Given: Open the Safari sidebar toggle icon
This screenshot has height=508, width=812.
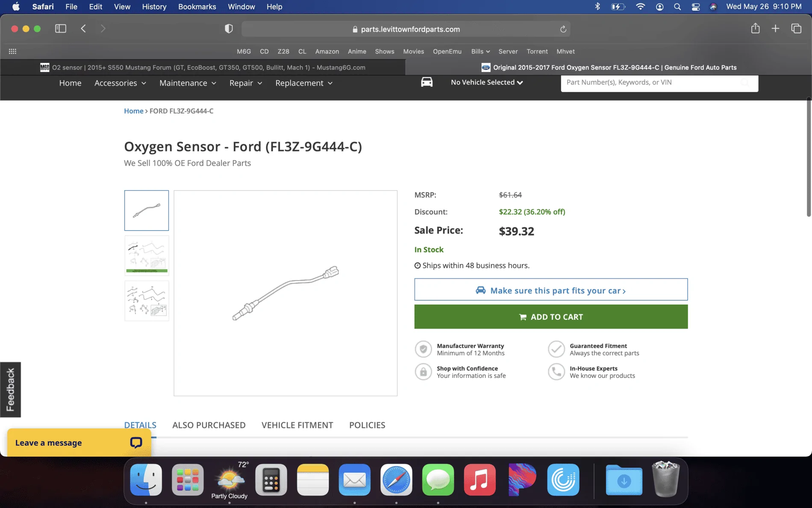Looking at the screenshot, I should [61, 29].
